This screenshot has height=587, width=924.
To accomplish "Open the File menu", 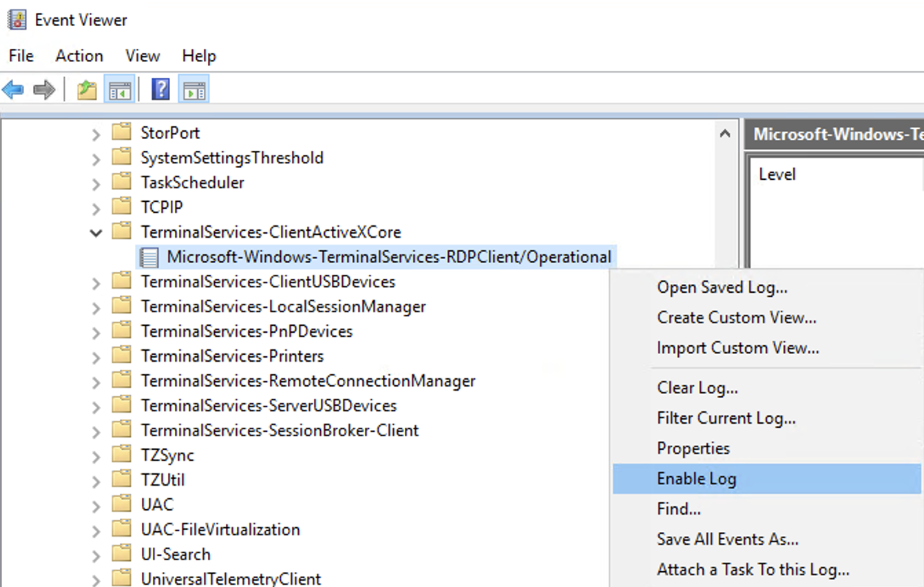I will coord(21,56).
